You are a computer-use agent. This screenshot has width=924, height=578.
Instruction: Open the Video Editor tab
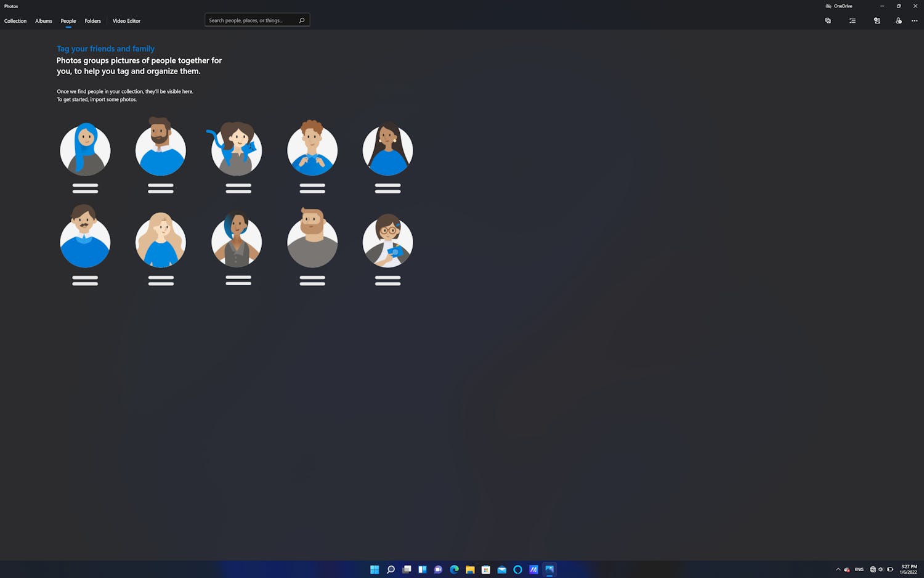(x=126, y=21)
